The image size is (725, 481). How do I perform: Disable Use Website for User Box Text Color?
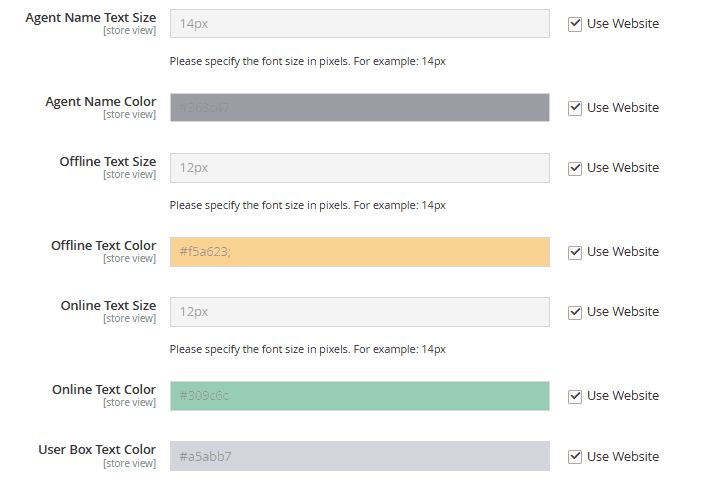coord(575,457)
